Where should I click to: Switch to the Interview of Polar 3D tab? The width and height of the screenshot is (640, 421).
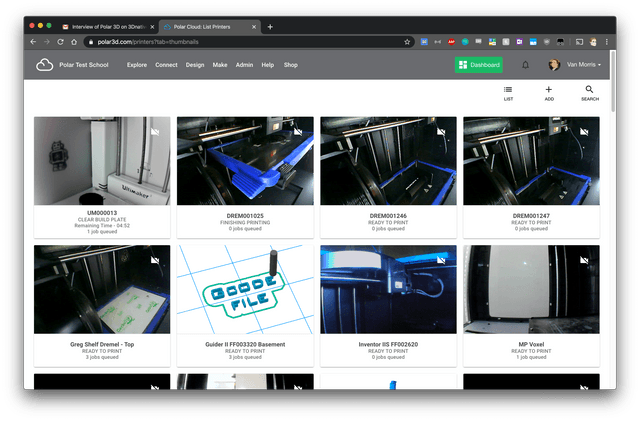103,26
